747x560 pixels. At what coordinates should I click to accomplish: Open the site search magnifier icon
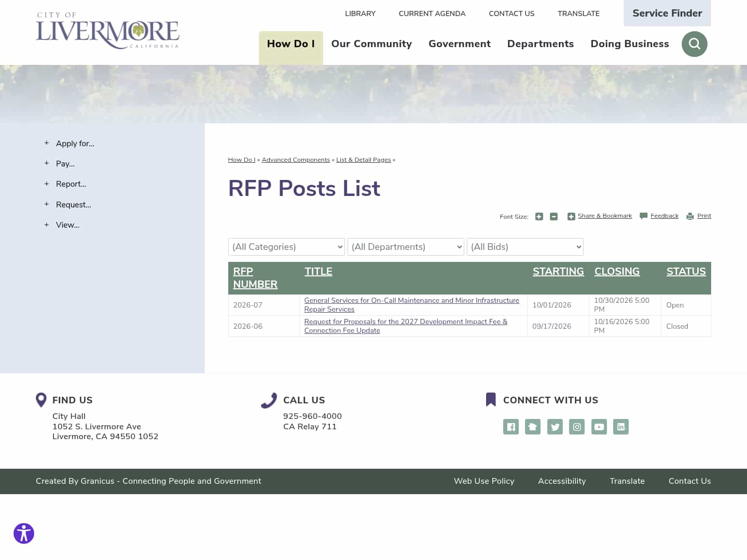coord(694,44)
